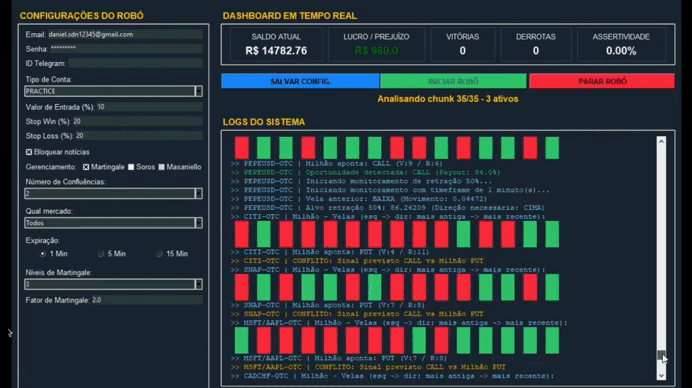Click the 'Analisando chunk 35/35 - 3 ativos' status
This screenshot has width=692, height=388.
448,99
